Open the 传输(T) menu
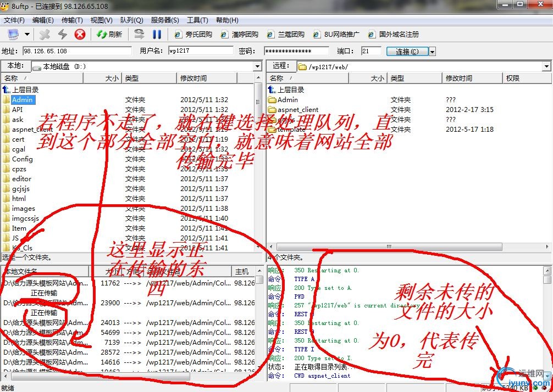Viewport: 553px width, 392px height. [72, 20]
